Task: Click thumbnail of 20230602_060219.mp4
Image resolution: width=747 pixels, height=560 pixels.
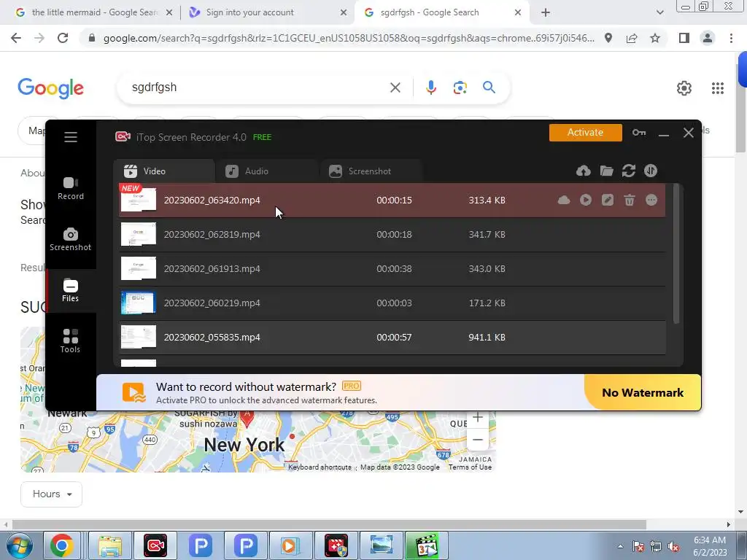Action: (x=138, y=303)
